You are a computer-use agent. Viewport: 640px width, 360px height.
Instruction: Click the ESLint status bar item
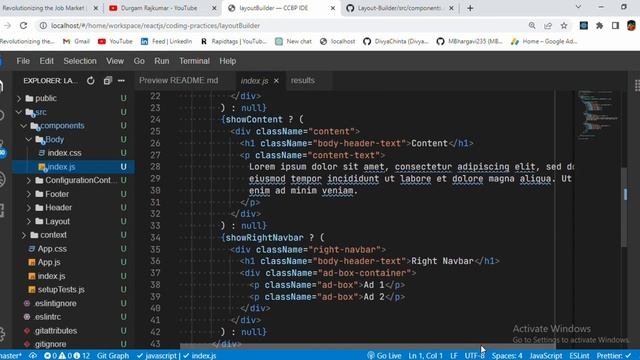click(579, 356)
